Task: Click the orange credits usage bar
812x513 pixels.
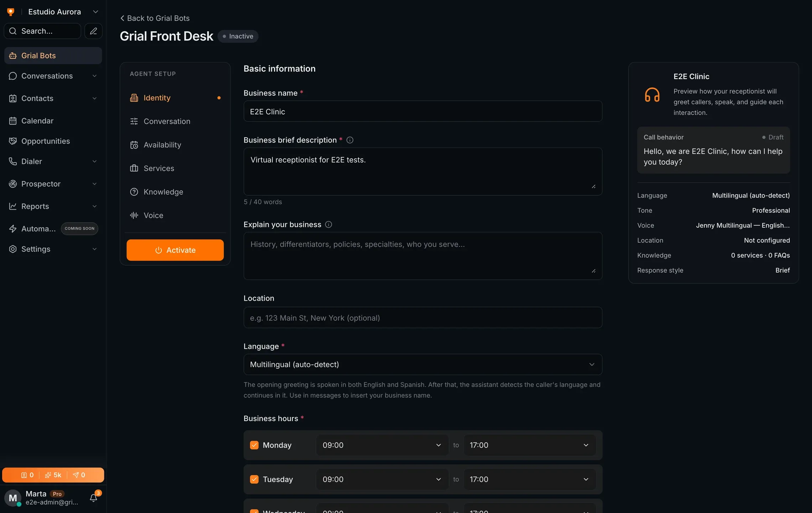Action: point(53,475)
